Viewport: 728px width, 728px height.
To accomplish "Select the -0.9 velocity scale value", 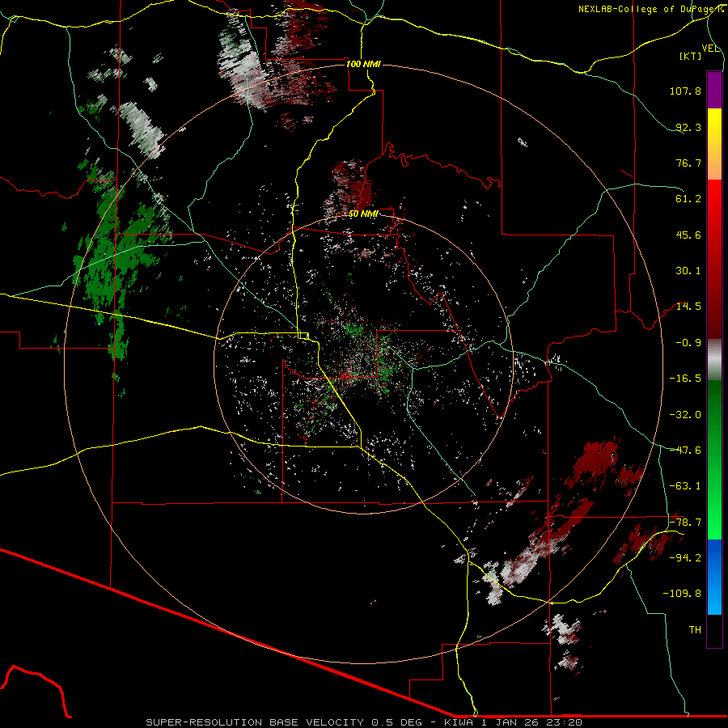I will coord(688,343).
